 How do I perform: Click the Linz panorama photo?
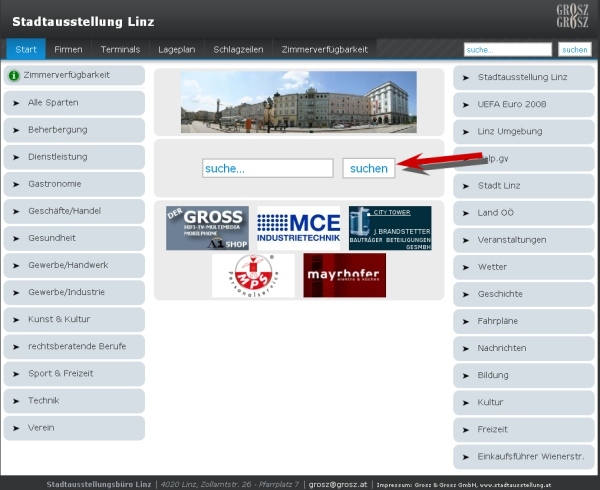point(299,102)
